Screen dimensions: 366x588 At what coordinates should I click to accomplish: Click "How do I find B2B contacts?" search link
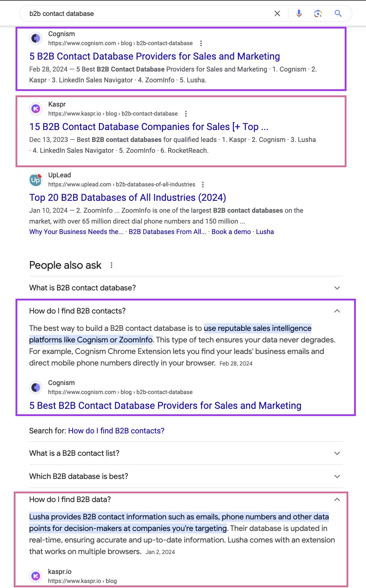[116, 431]
